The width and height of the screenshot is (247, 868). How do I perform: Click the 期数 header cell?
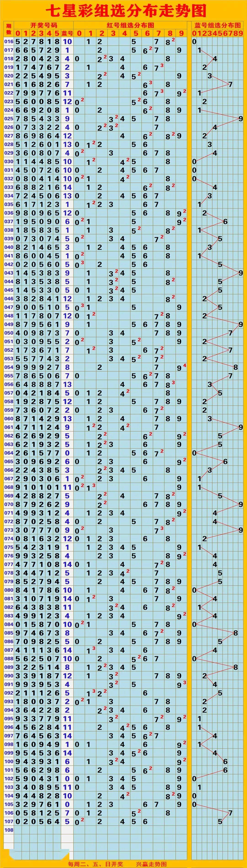(x=9, y=29)
